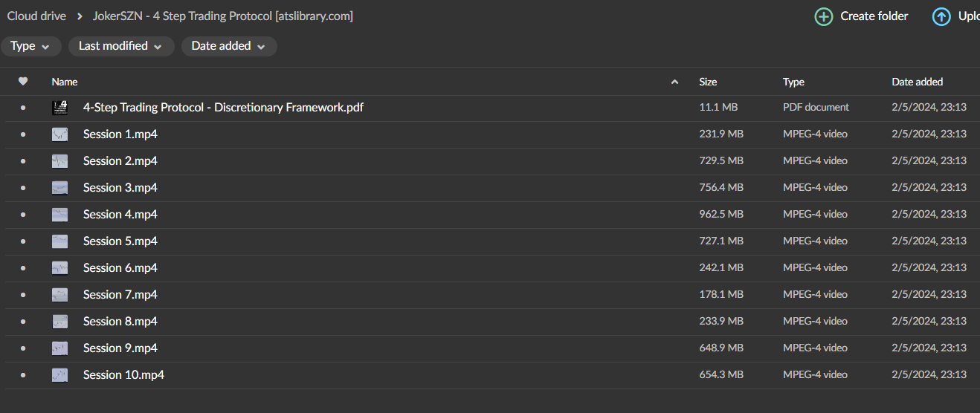The width and height of the screenshot is (980, 413).
Task: Toggle favorite dot for Session 3.mp4
Action: tap(23, 188)
